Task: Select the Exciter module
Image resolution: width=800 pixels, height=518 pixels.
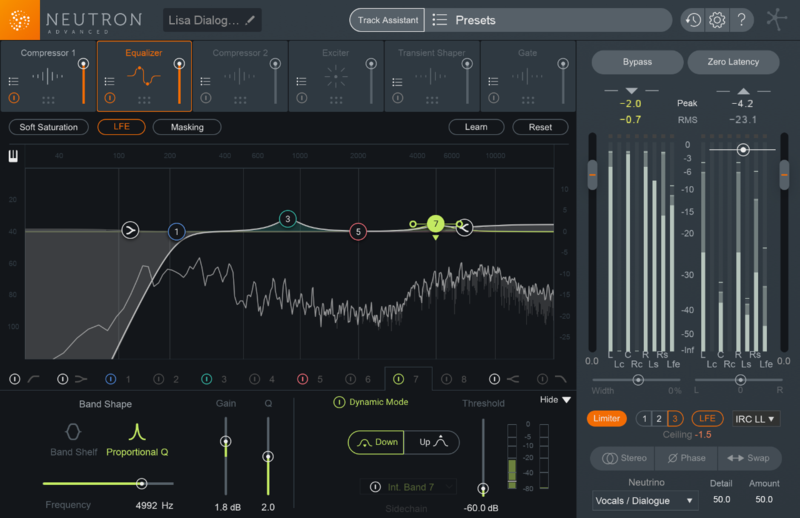Action: pos(335,75)
